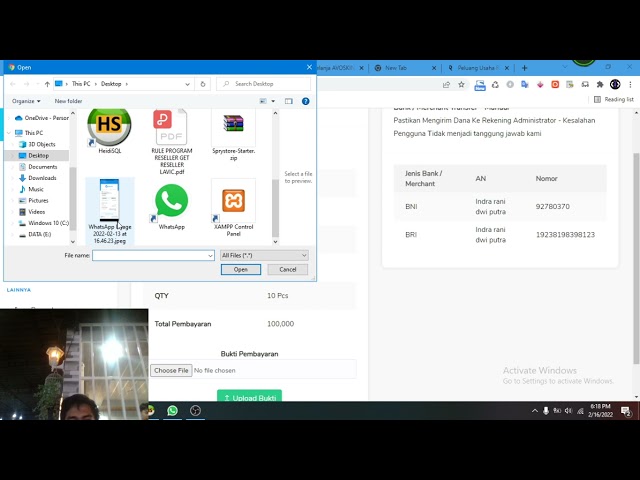Select the XAMPP Control Panel shortcut
The image size is (640, 480).
[233, 208]
